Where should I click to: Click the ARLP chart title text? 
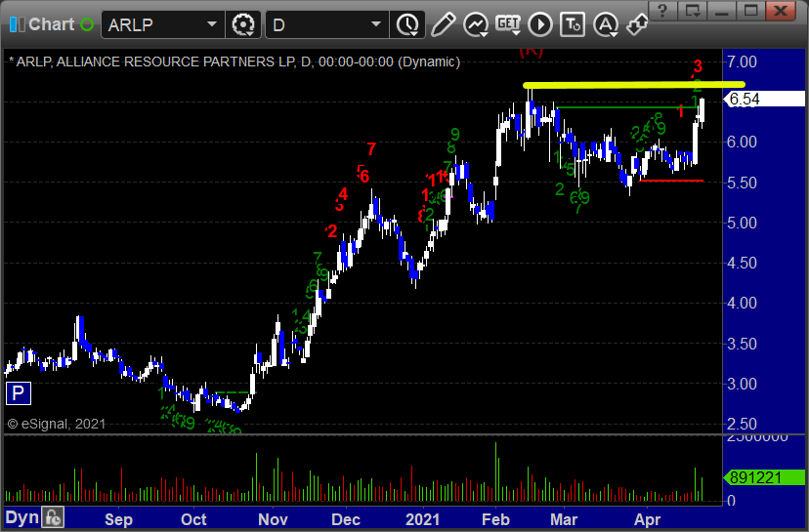pyautogui.click(x=234, y=61)
